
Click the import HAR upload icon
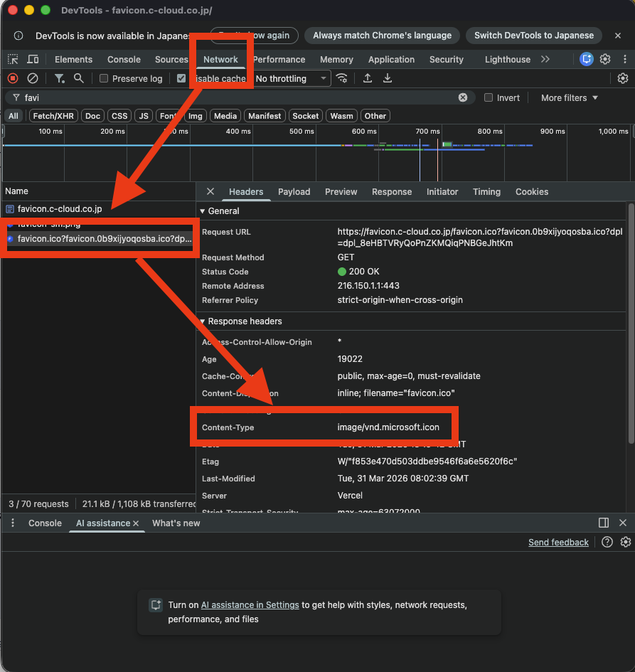click(x=368, y=78)
